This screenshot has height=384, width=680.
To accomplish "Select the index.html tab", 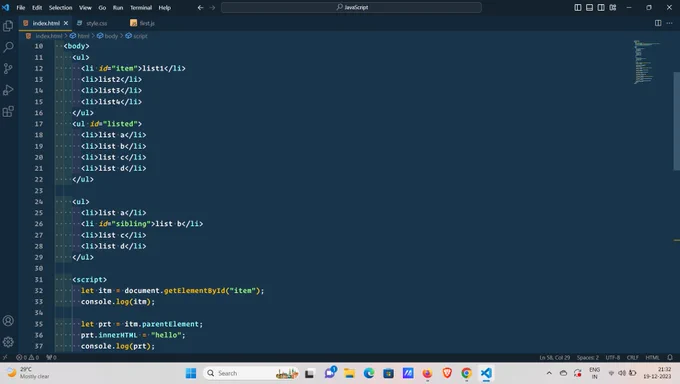I will coord(46,23).
